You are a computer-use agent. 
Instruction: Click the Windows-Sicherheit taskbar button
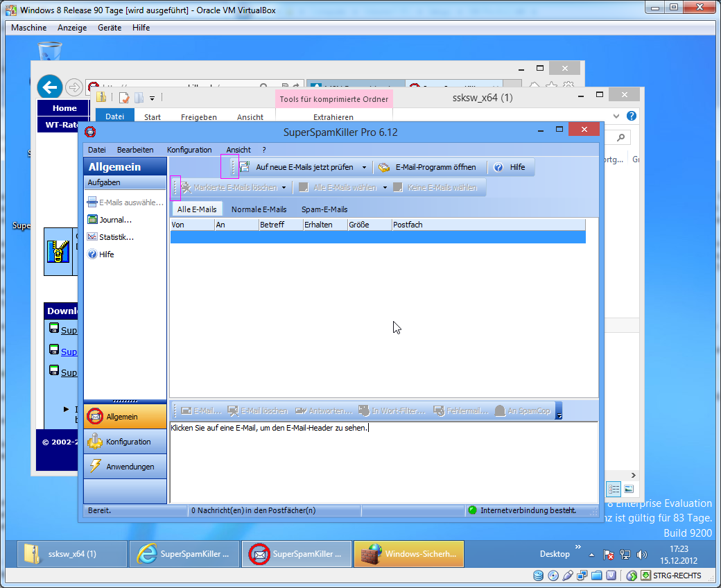(x=409, y=554)
